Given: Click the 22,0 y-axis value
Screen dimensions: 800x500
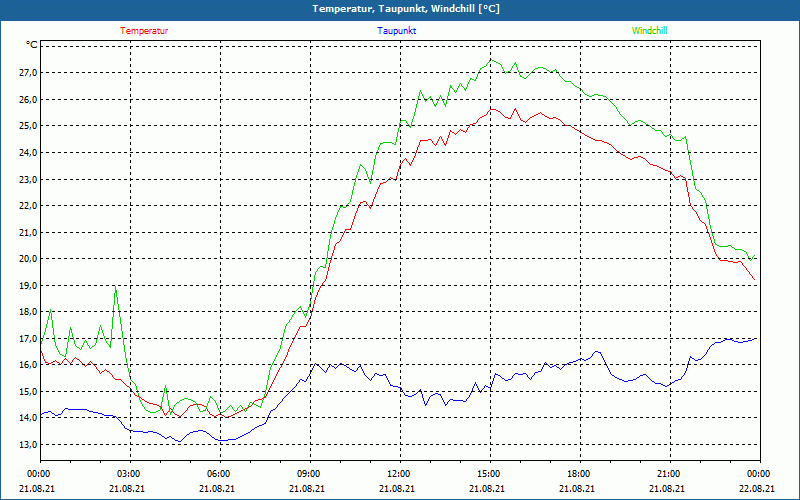Looking at the screenshot, I should pos(28,206).
